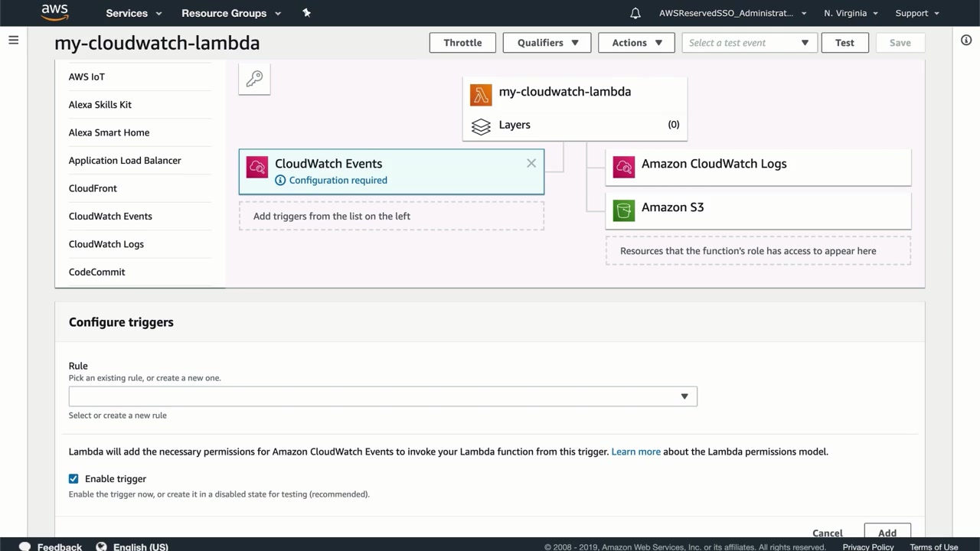
Task: Click the Lambda function icon
Action: point(481,95)
